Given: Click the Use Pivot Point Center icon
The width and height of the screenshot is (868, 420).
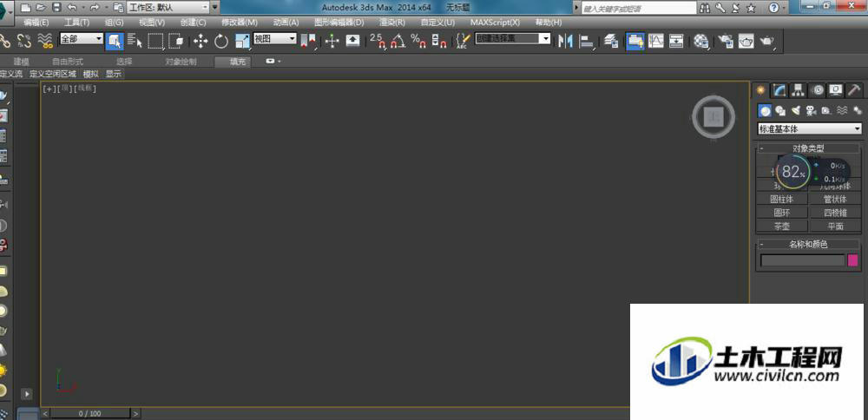Looking at the screenshot, I should [308, 41].
